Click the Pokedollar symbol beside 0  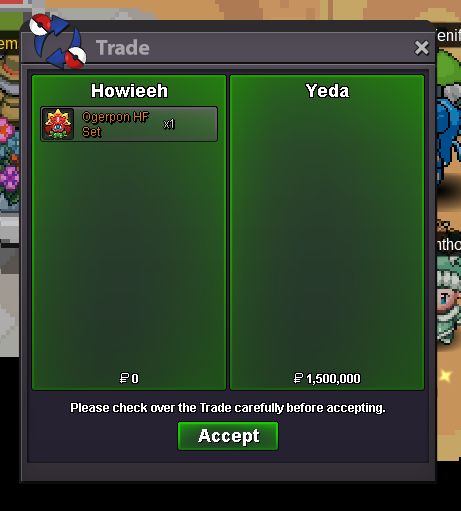coord(124,378)
